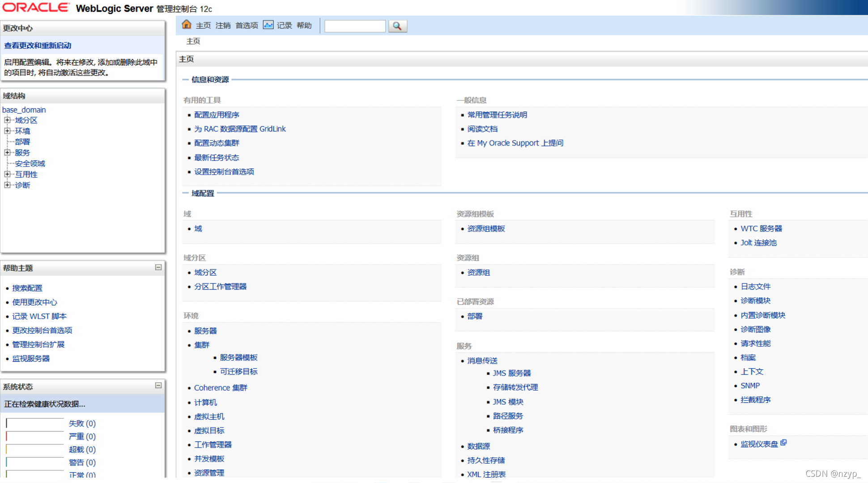Open 持久性存储 link
Screen dimensions: 868x483
[x=486, y=460]
